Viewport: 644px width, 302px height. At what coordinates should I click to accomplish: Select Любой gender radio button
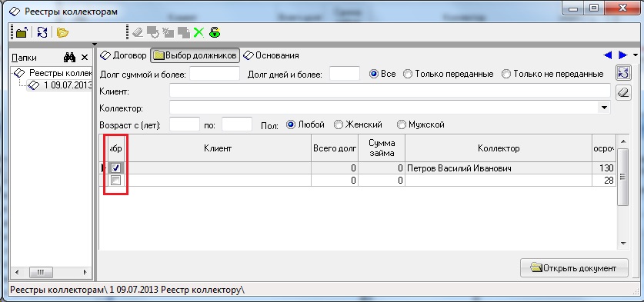point(291,124)
